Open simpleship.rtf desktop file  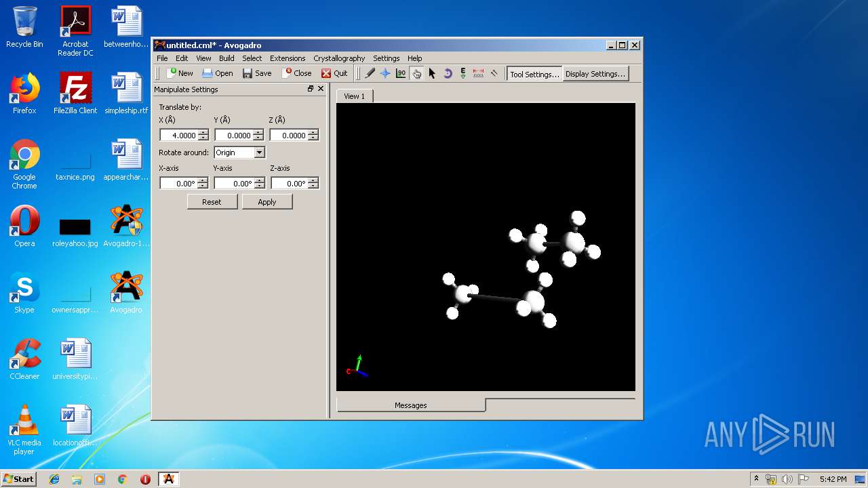tap(126, 94)
